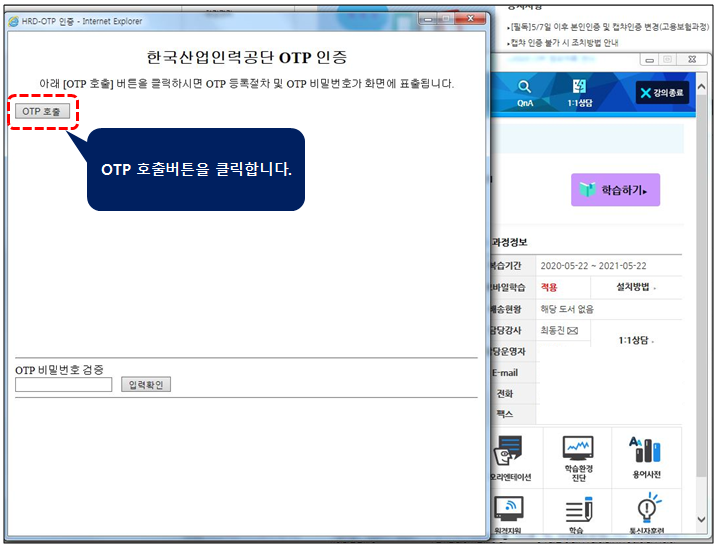719x550 pixels.
Task: Start learning with 학습하기 button
Action: pos(614,189)
